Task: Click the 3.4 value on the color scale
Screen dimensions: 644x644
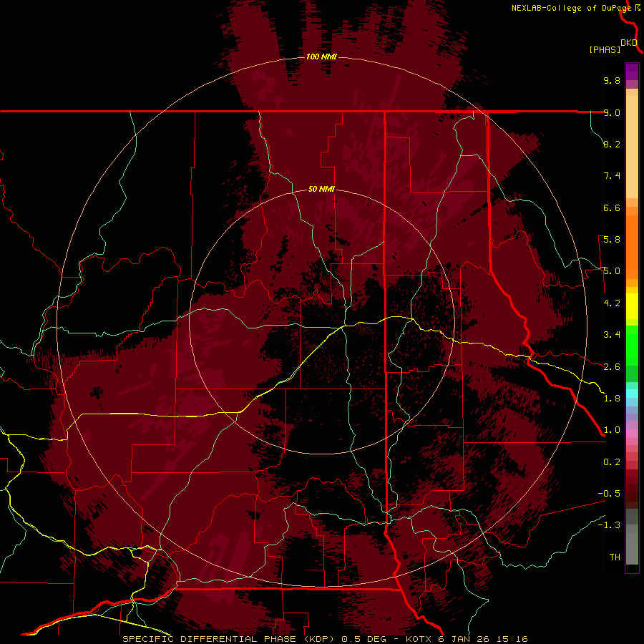Action: [612, 335]
